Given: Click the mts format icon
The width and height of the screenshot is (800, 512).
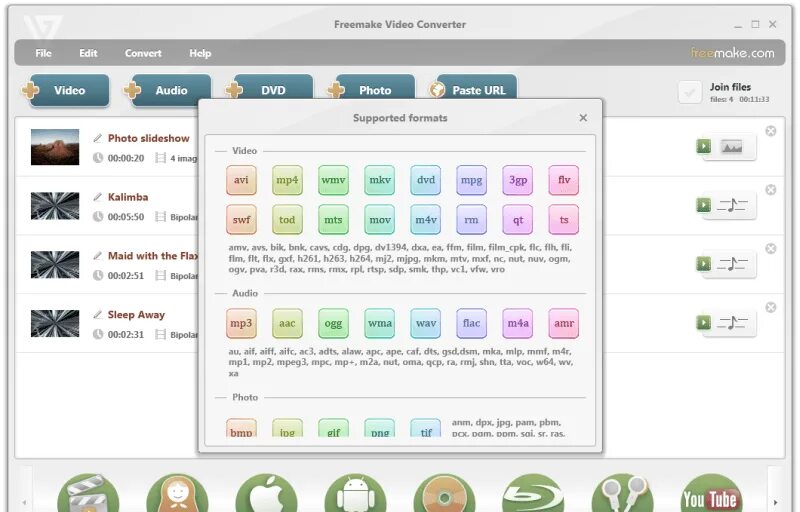Looking at the screenshot, I should tap(333, 220).
